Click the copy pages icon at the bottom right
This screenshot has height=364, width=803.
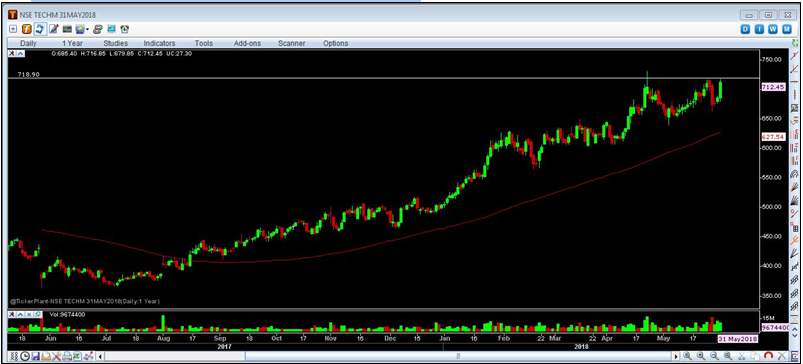point(755,356)
